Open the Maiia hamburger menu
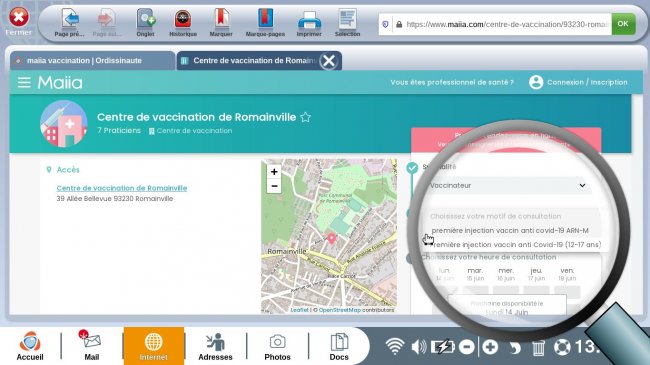Viewport: 650px width, 365px height. [x=24, y=82]
